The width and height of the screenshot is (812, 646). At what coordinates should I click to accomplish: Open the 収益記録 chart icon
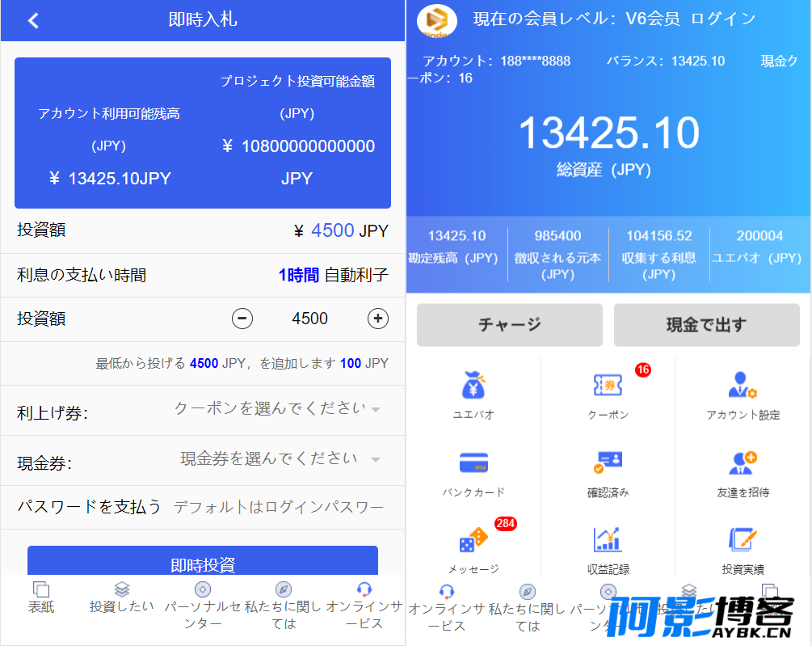coord(608,539)
